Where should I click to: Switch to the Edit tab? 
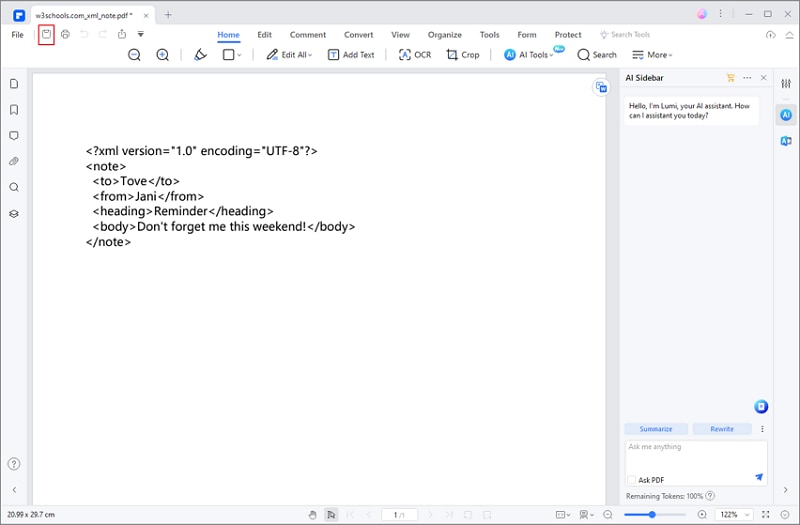264,35
